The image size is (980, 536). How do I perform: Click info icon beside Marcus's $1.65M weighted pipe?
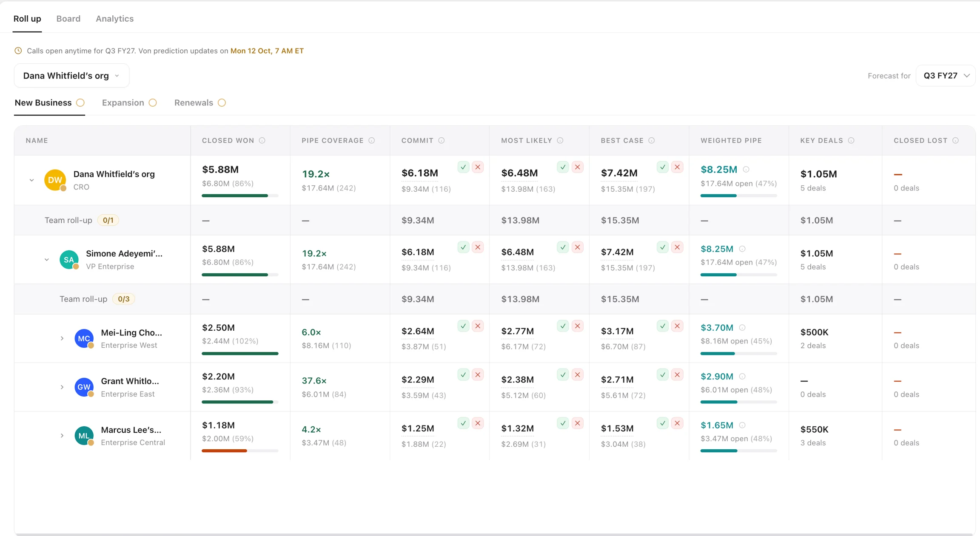tap(742, 425)
